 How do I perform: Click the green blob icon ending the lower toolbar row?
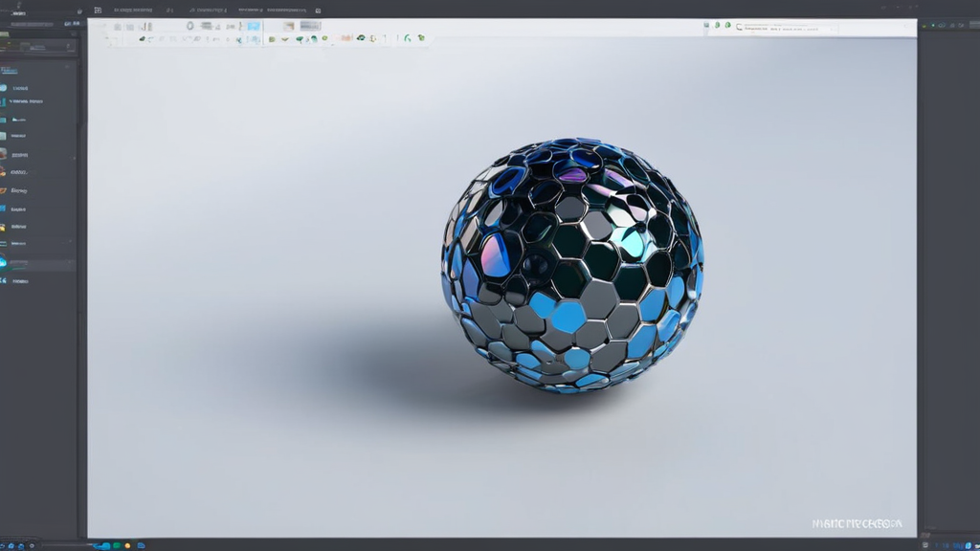pyautogui.click(x=421, y=38)
